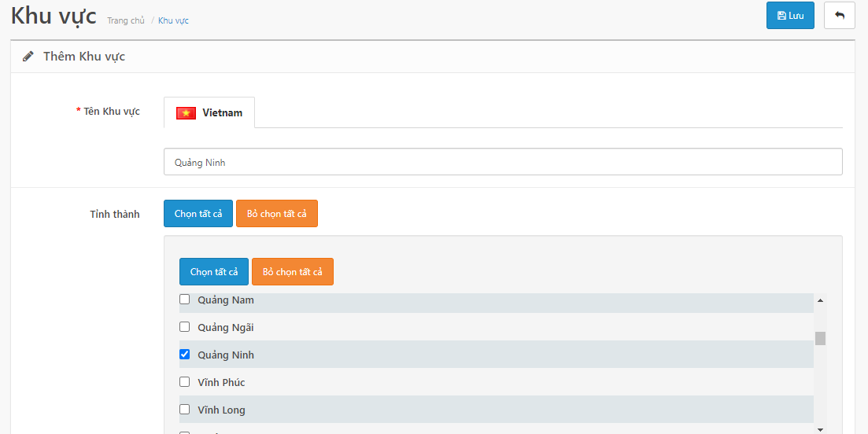Uncheck the Quảng Ninh checkbox
Viewport: 868px width, 434px height.
point(185,355)
